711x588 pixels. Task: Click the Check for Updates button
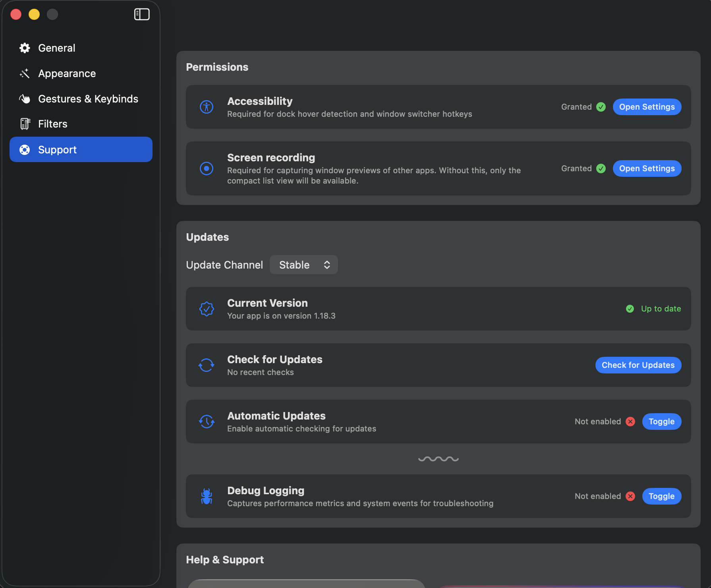638,365
